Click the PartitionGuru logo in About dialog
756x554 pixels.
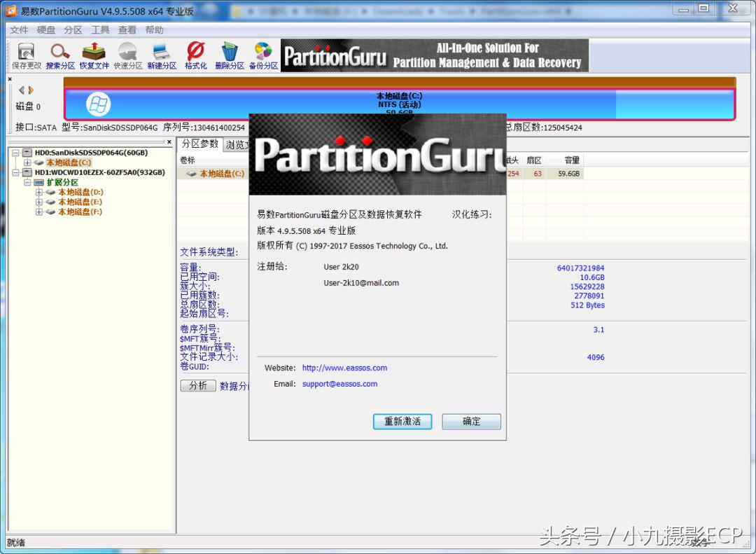pyautogui.click(x=377, y=154)
